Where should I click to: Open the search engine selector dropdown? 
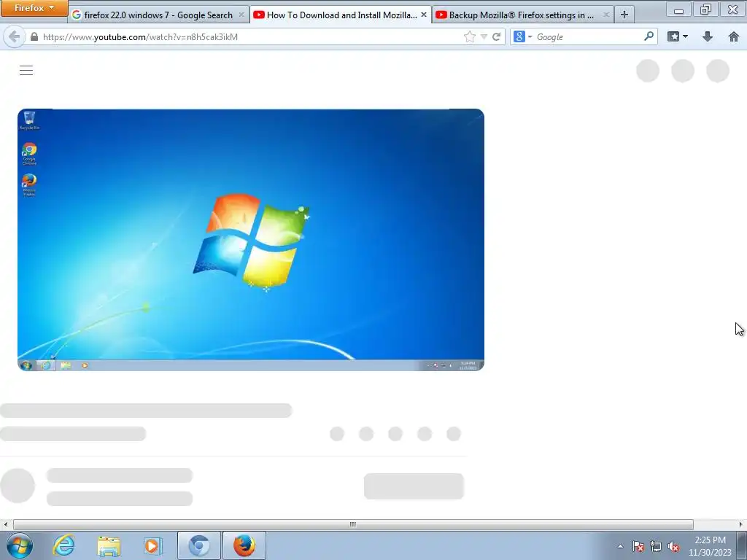522,36
